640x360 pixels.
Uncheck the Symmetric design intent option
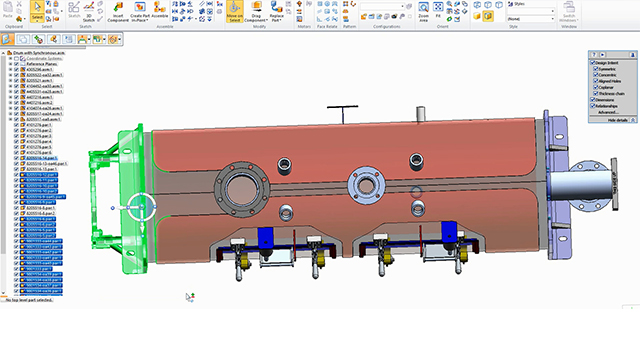coord(596,69)
